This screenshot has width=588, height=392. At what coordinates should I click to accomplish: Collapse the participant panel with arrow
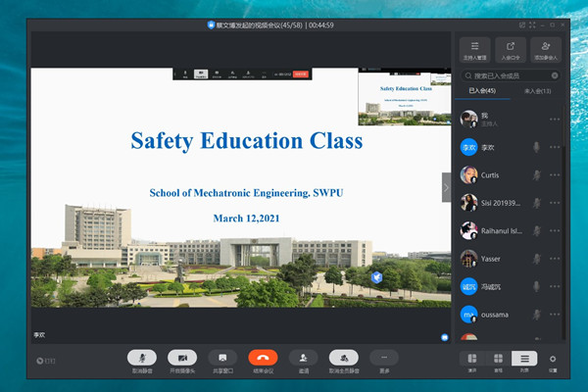[447, 186]
